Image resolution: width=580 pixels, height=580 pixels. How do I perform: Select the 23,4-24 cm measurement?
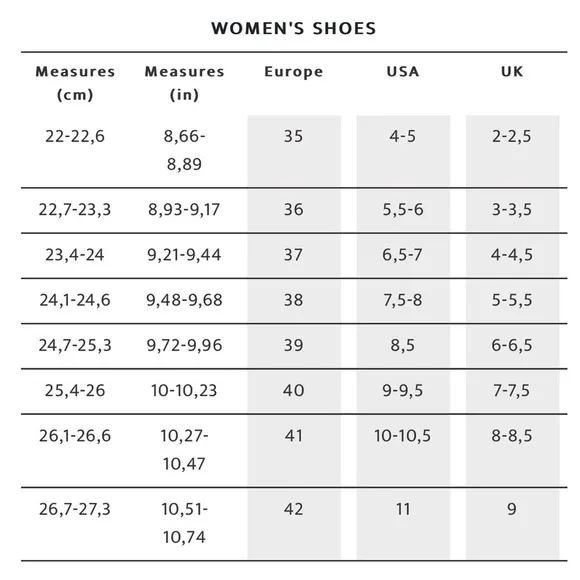pyautogui.click(x=75, y=255)
